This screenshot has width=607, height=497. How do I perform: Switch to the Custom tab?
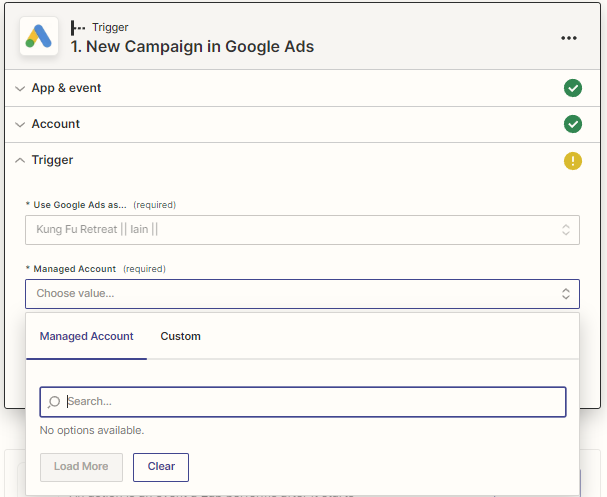[x=180, y=336]
